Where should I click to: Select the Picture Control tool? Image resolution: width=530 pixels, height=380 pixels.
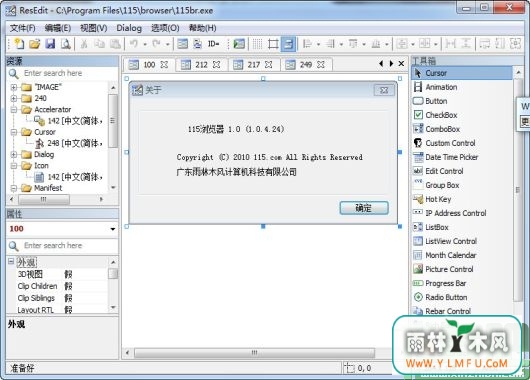pyautogui.click(x=462, y=269)
